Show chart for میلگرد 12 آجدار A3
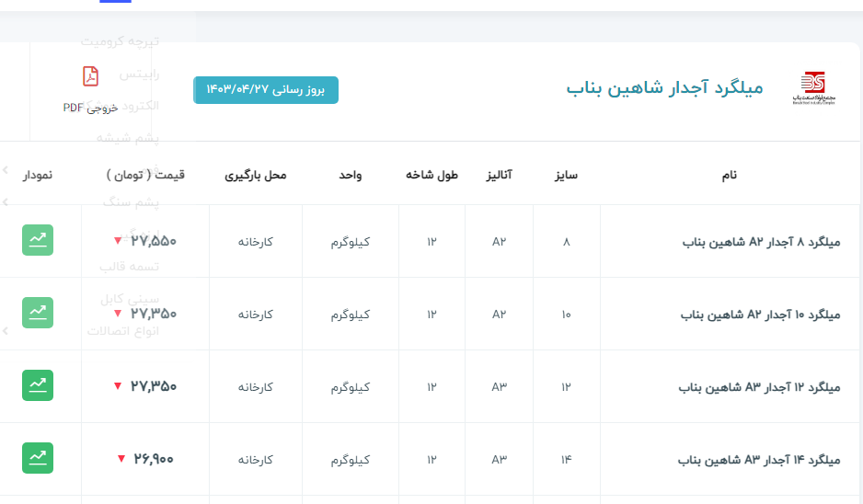Screen dimensions: 863x504 click(x=38, y=385)
